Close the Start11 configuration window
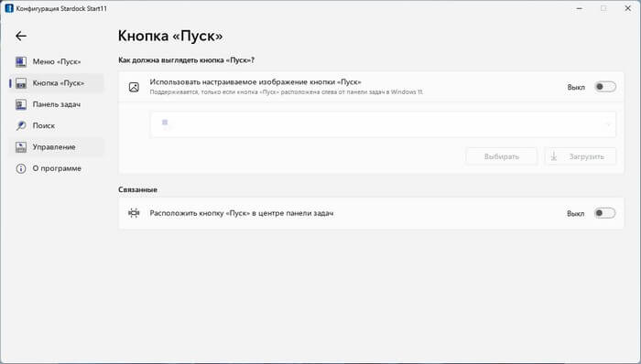Image resolution: width=641 pixels, height=364 pixels. point(628,8)
